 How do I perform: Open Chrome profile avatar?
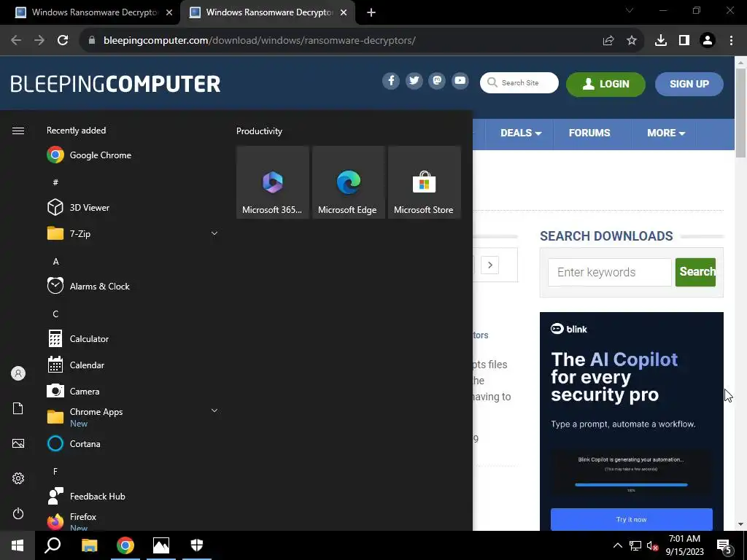[708, 41]
